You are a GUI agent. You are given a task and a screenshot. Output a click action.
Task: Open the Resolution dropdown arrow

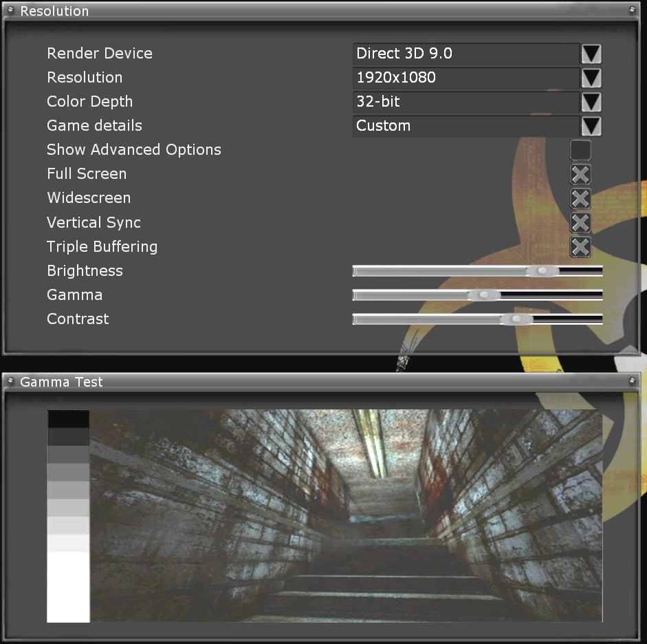coord(591,78)
